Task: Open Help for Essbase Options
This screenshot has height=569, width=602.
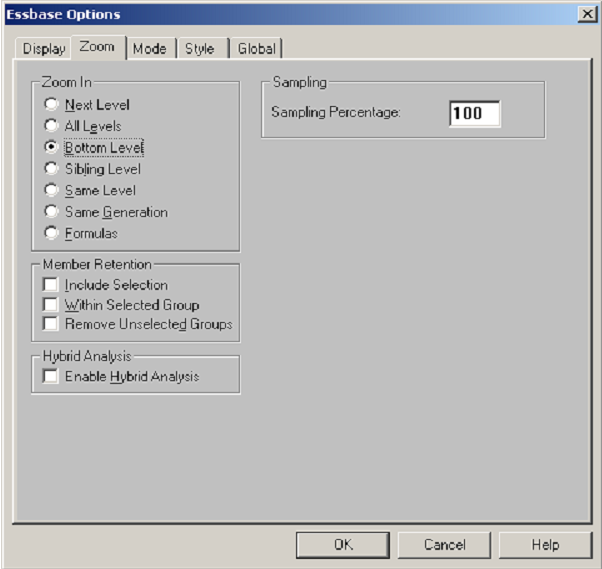Action: (x=545, y=545)
